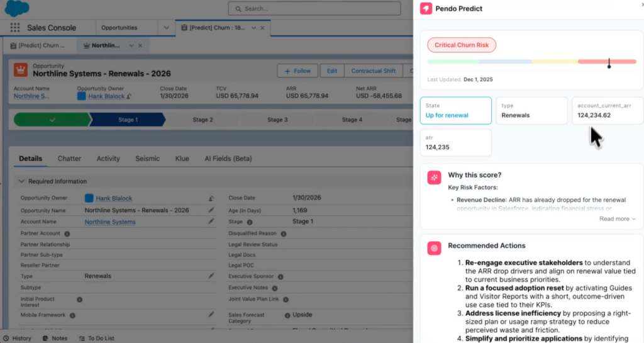Open History in the utility bar
644x343 pixels.
pyautogui.click(x=17, y=338)
